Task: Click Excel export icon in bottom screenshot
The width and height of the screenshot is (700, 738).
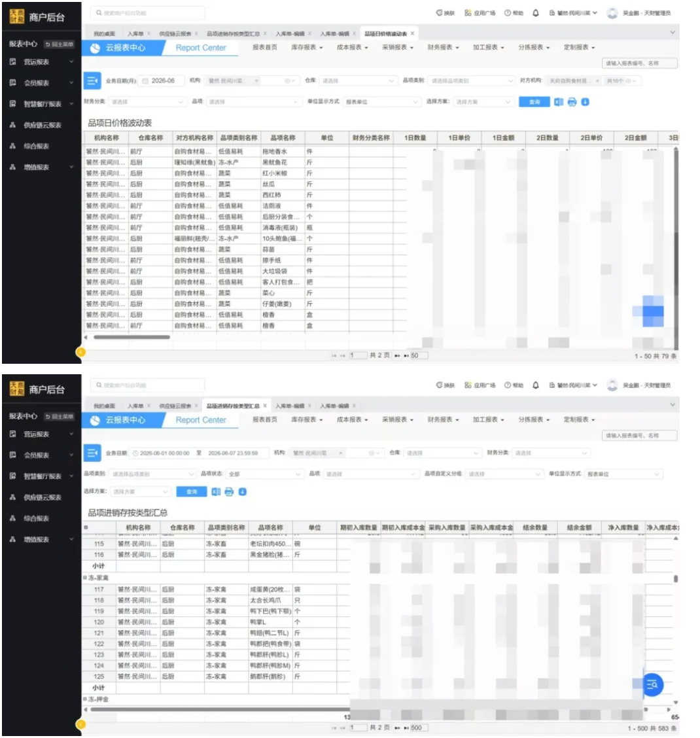Action: (x=216, y=491)
